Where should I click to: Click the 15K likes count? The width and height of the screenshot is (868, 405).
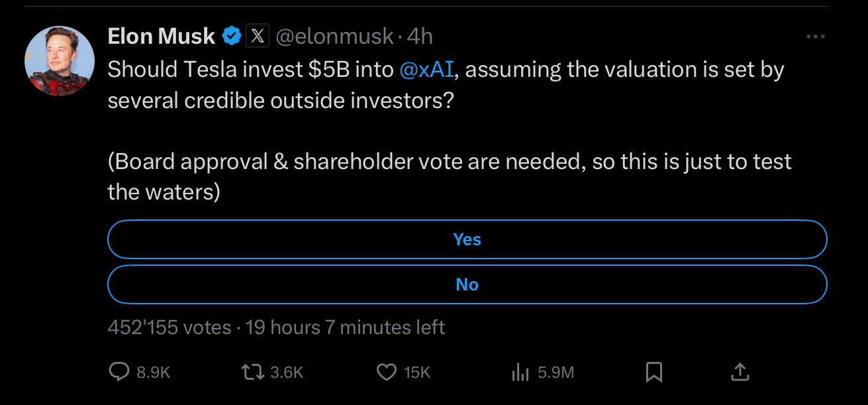coord(417,373)
